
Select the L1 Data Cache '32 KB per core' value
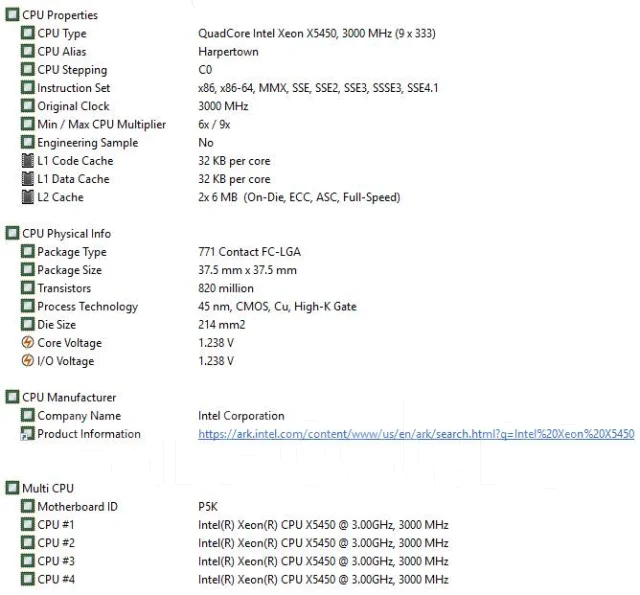point(234,179)
